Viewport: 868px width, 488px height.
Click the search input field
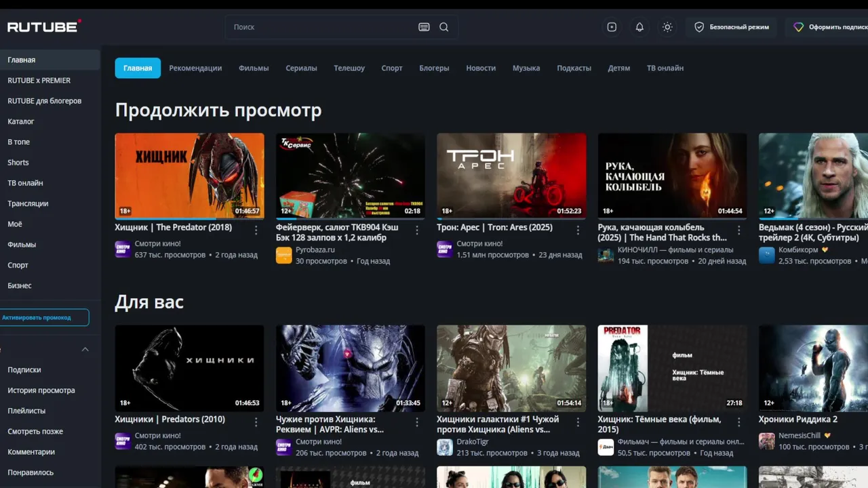[x=323, y=27]
